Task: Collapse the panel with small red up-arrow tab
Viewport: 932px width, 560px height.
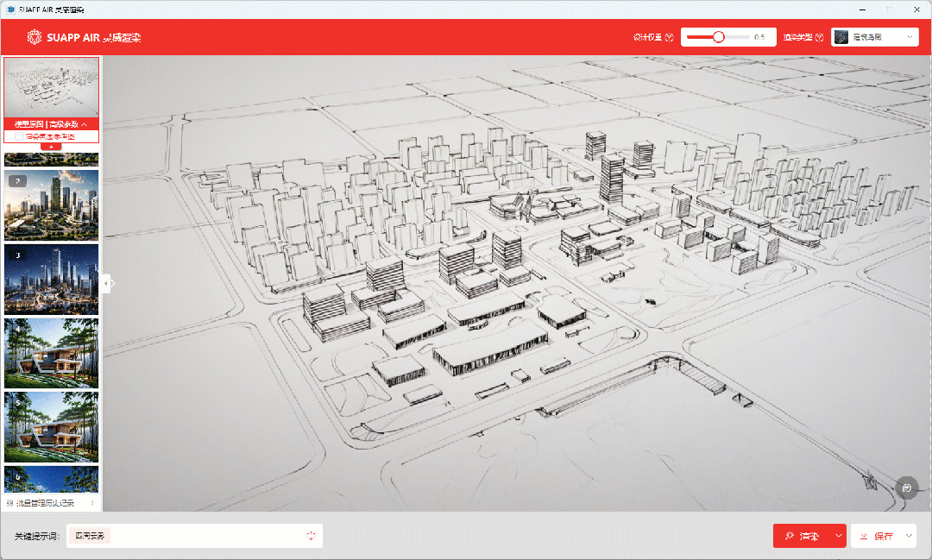Action: [51, 147]
